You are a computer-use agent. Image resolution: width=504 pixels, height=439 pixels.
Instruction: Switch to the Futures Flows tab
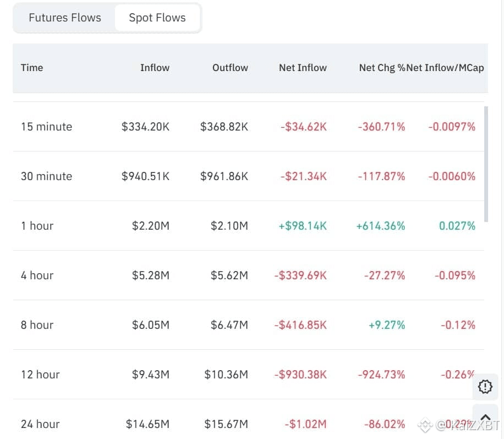click(65, 18)
